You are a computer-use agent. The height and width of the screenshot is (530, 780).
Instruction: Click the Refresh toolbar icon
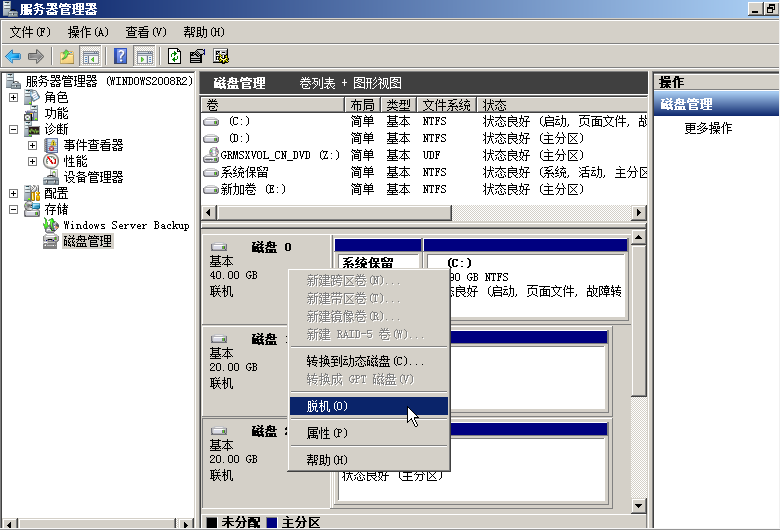pyautogui.click(x=174, y=56)
